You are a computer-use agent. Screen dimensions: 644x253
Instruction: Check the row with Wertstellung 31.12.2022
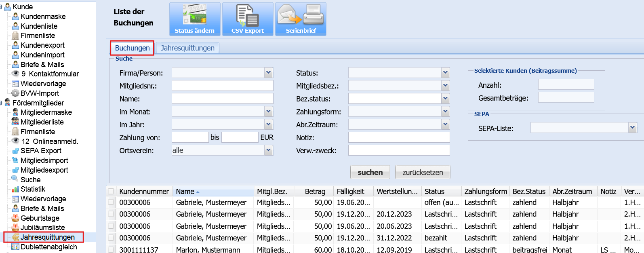click(111, 238)
